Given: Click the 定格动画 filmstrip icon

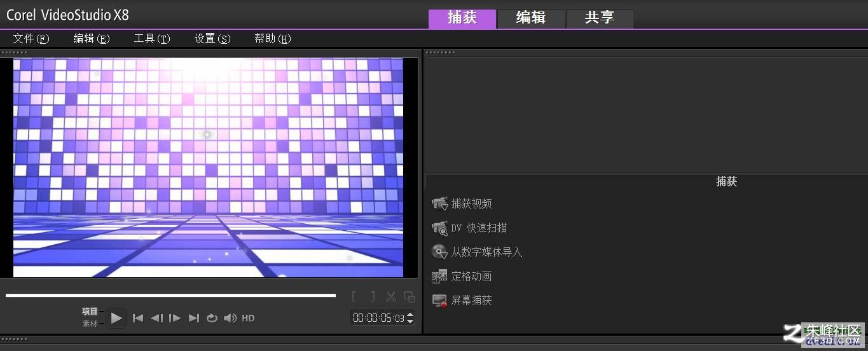Looking at the screenshot, I should (x=439, y=276).
